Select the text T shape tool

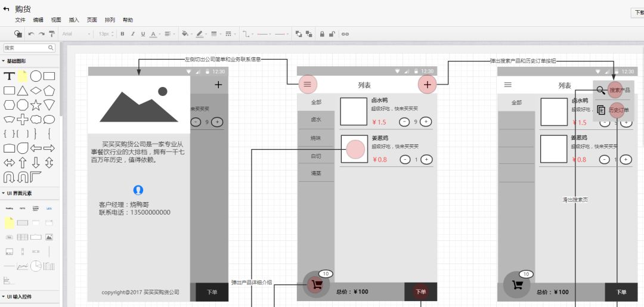point(9,76)
